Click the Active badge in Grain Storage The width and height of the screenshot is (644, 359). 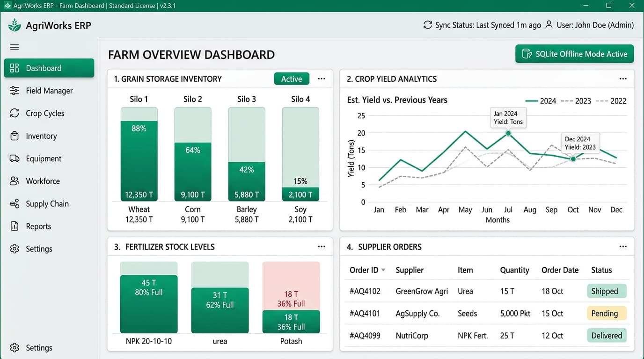coord(292,79)
